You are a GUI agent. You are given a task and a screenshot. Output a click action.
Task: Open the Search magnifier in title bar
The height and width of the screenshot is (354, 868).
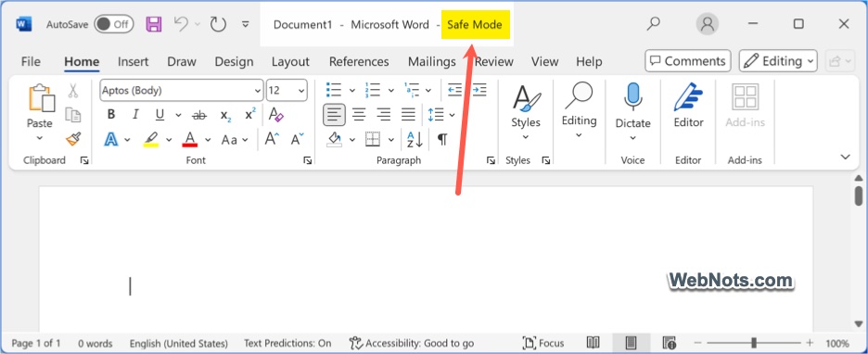pos(654,23)
